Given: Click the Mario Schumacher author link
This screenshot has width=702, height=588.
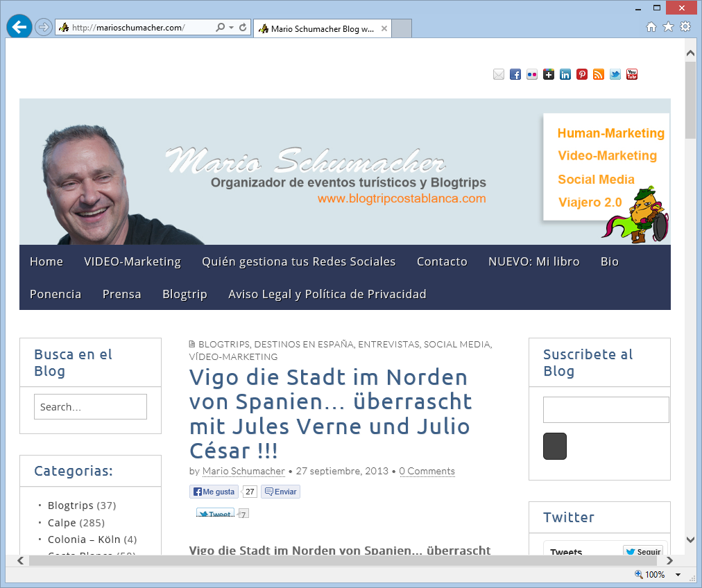Looking at the screenshot, I should click(x=243, y=472).
